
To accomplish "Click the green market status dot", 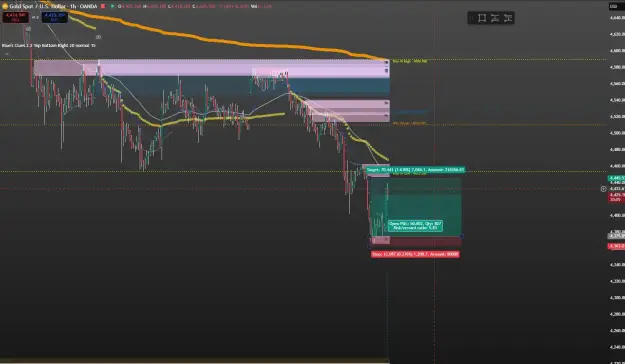I will (112, 6).
